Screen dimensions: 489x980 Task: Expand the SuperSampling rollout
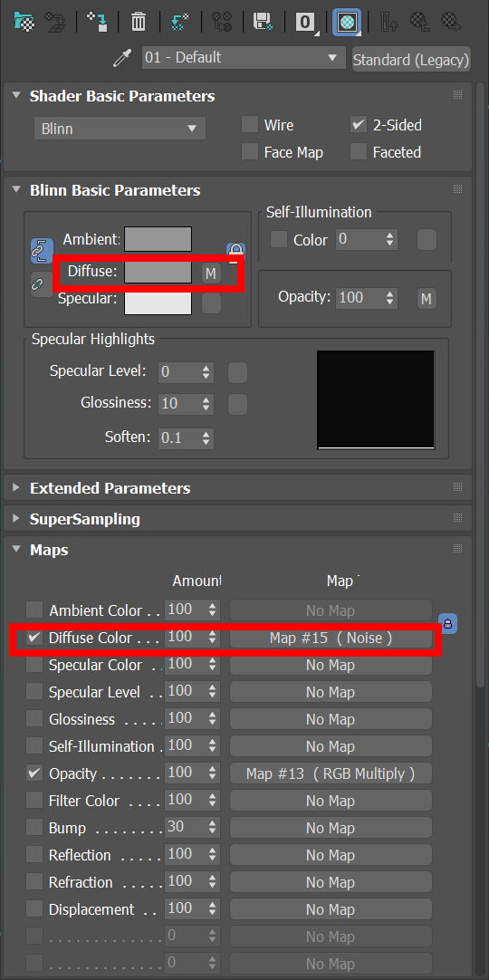coord(16,518)
